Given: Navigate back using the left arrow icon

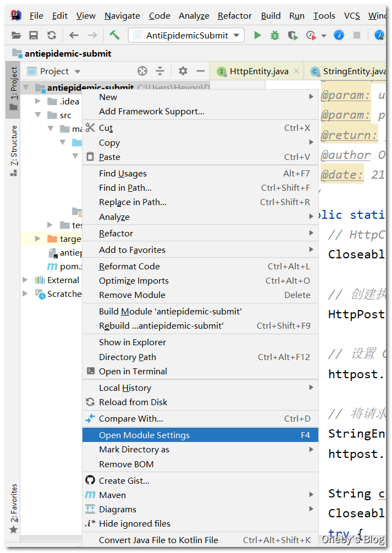Looking at the screenshot, I should coord(73,35).
